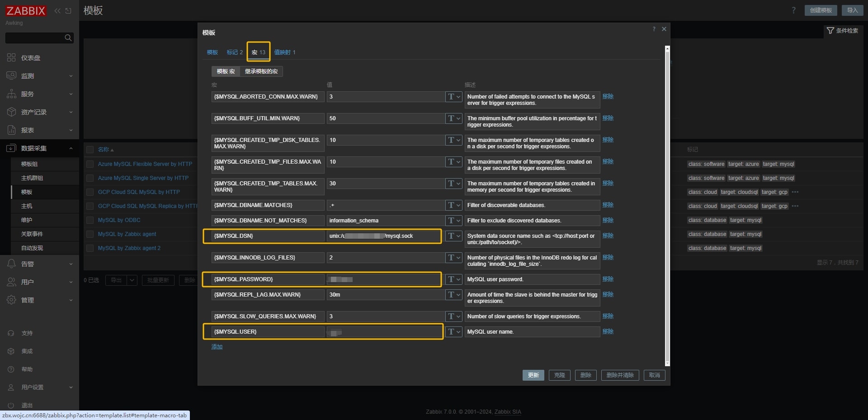Check MySQL by Zabbix agent 2 row

pos(90,248)
